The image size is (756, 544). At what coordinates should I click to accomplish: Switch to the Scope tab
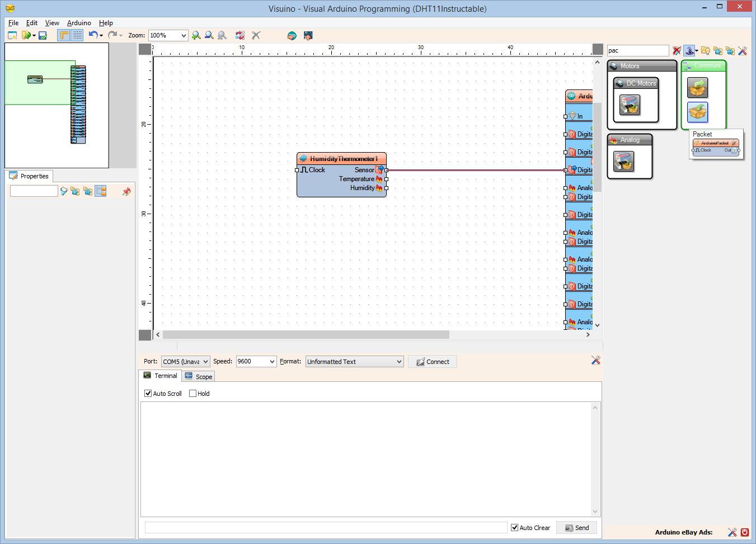click(198, 376)
